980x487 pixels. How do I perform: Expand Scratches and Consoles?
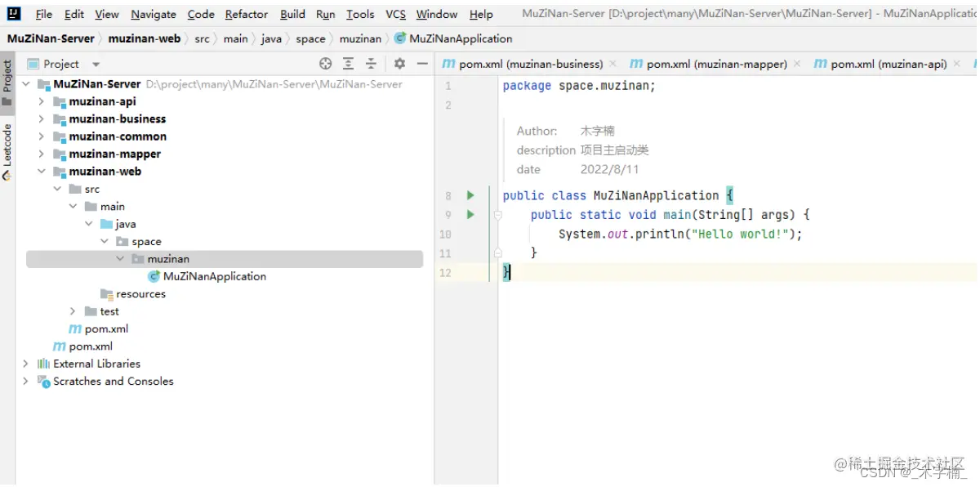pos(25,382)
